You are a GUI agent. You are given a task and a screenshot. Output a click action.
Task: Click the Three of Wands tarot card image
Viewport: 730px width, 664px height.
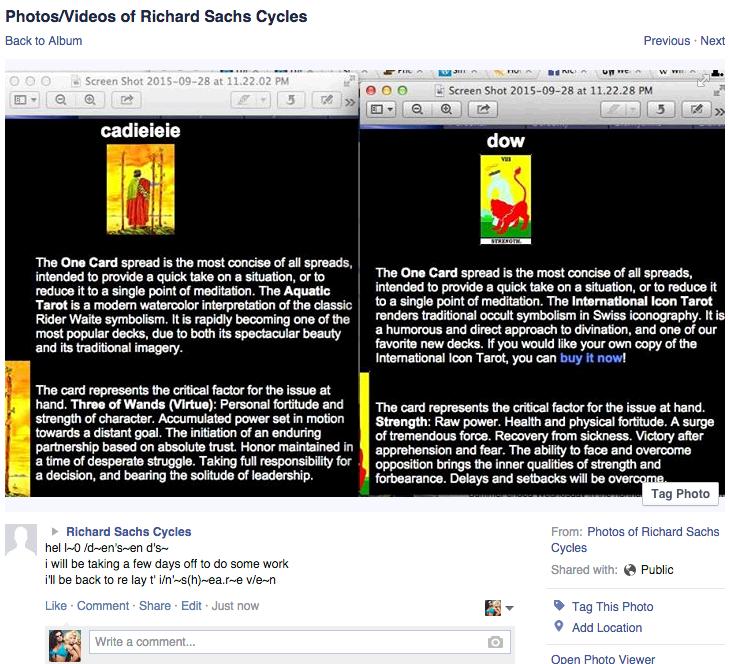pos(141,189)
